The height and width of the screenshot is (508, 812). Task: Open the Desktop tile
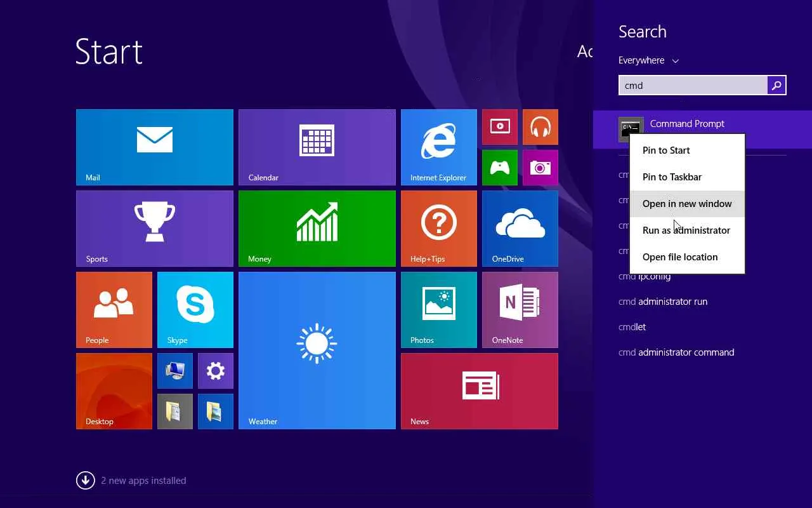tap(114, 391)
